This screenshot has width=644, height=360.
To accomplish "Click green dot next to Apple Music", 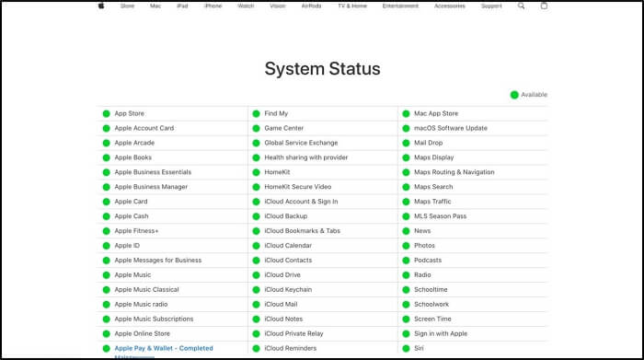I will 107,275.
